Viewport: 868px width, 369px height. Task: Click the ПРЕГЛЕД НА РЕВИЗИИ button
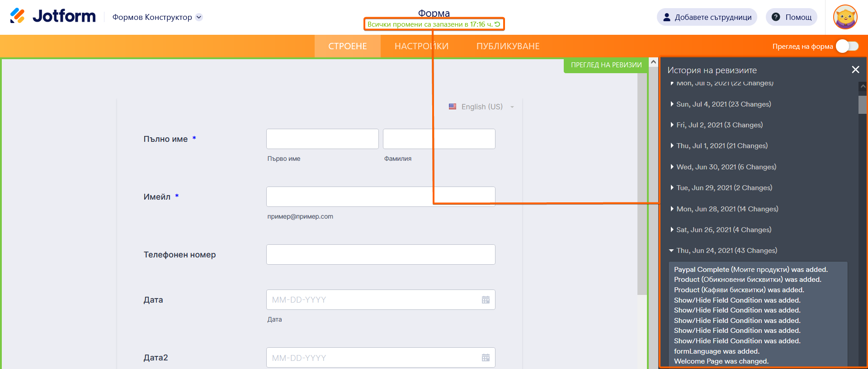[x=606, y=65]
